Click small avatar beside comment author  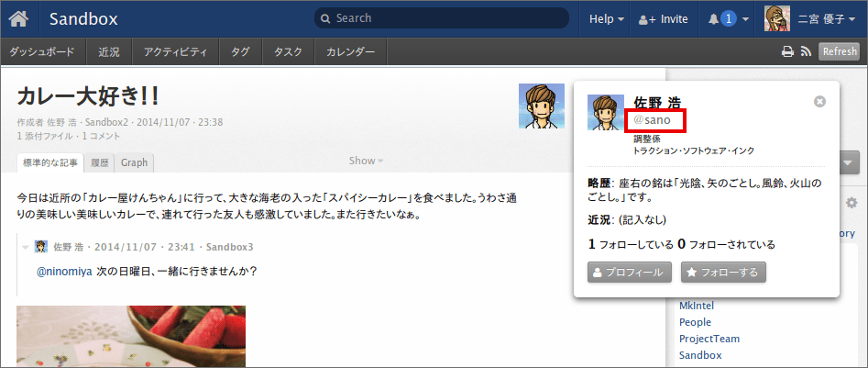click(41, 247)
